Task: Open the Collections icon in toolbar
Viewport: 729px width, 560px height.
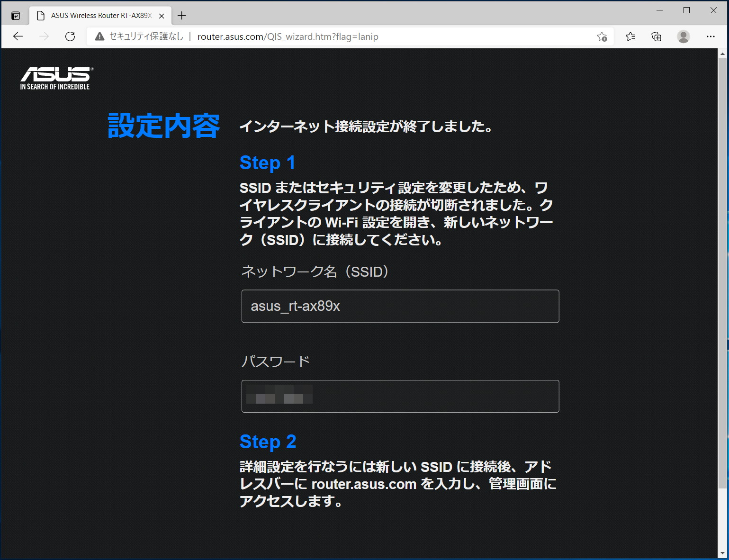Action: [657, 36]
